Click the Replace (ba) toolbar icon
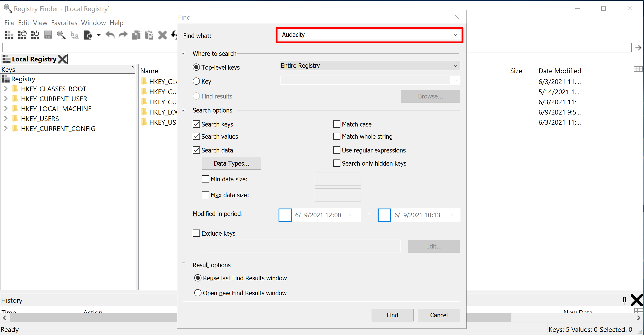The width and height of the screenshot is (644, 335). pos(74,35)
